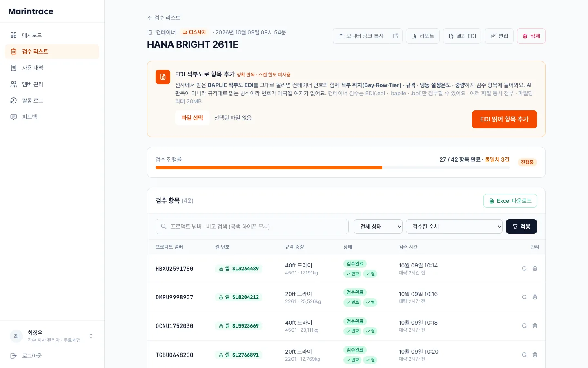Click the 파일 선택 file chooser button

click(x=192, y=118)
